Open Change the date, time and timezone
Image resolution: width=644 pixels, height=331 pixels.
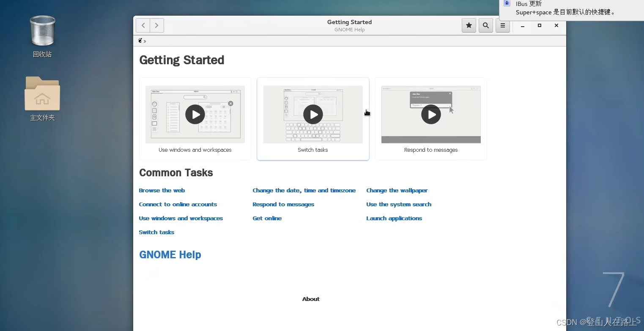(x=304, y=190)
